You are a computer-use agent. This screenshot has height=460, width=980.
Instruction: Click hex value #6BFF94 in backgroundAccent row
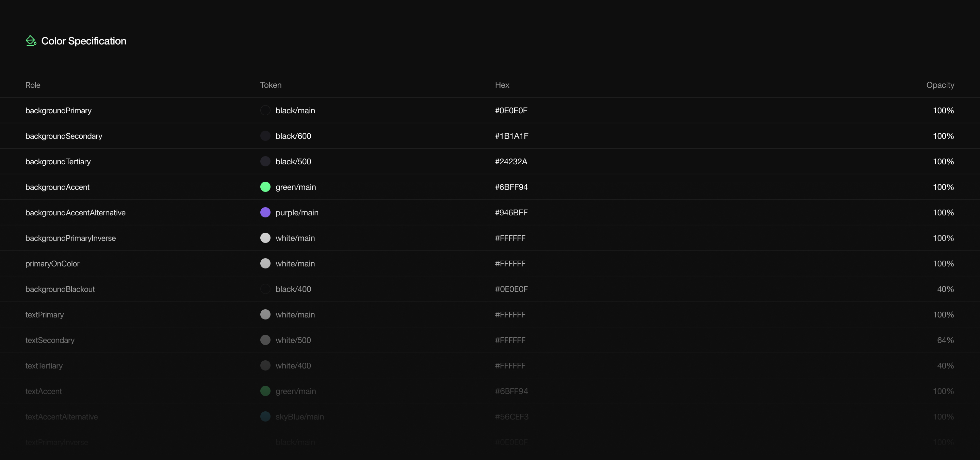pos(511,187)
